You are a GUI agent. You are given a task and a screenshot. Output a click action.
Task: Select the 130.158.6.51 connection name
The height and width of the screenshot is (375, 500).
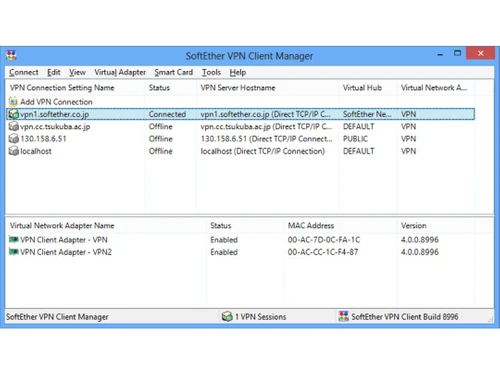pos(43,139)
